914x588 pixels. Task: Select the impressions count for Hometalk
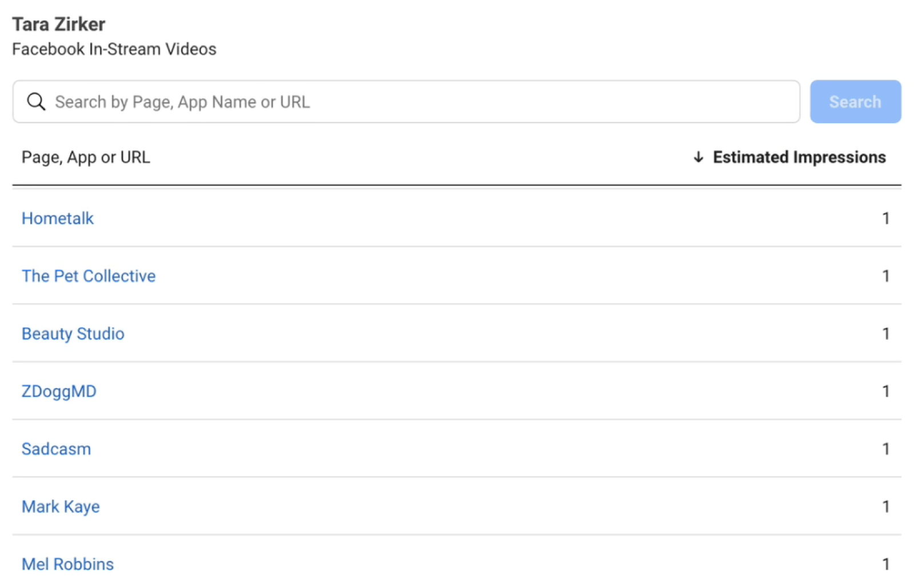click(886, 219)
